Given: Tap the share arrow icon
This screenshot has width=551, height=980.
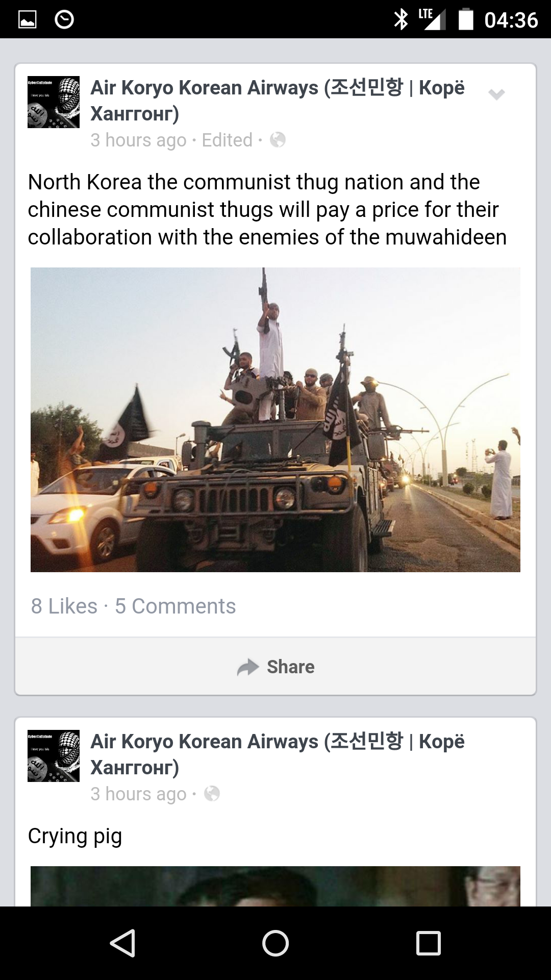Looking at the screenshot, I should tap(248, 667).
